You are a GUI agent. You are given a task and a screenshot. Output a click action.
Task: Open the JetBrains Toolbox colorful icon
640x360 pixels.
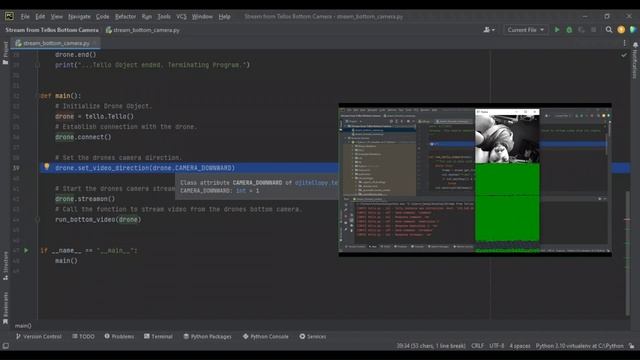coord(633,30)
